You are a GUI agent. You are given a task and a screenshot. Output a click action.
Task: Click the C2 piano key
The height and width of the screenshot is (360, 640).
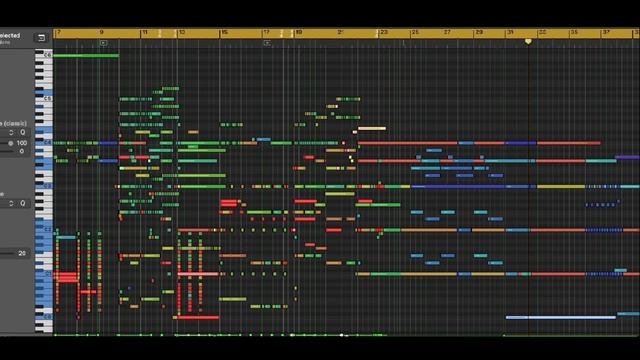44,230
